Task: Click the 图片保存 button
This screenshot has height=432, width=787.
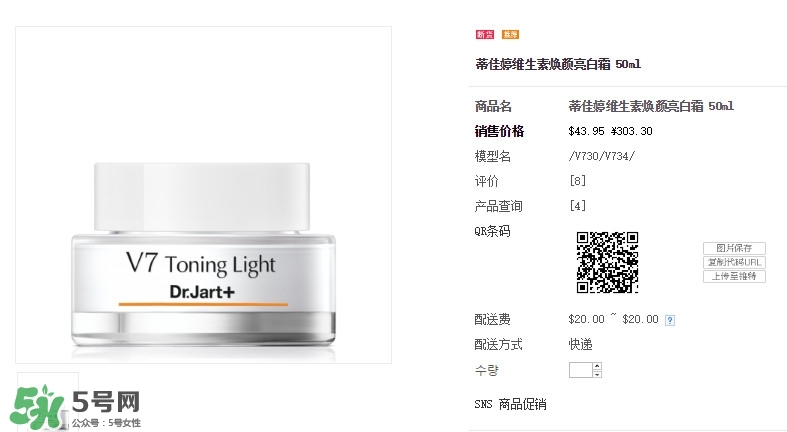Action: click(x=734, y=248)
